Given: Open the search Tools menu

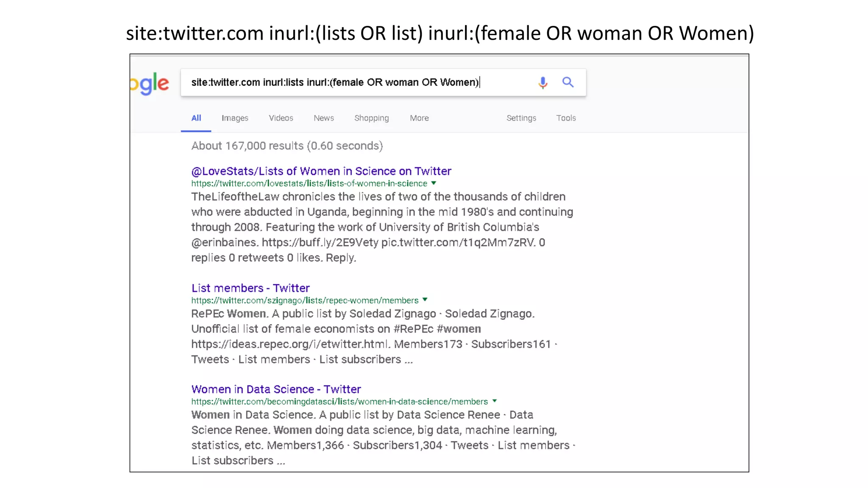Looking at the screenshot, I should (566, 118).
